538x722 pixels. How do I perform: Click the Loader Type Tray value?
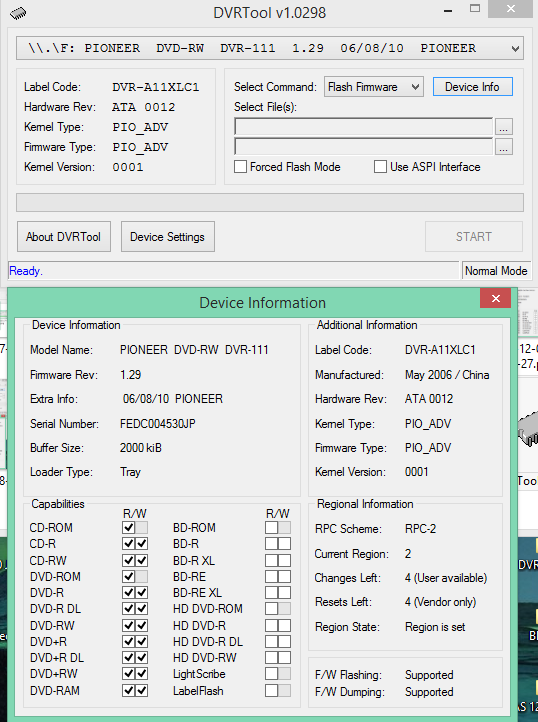click(x=130, y=472)
